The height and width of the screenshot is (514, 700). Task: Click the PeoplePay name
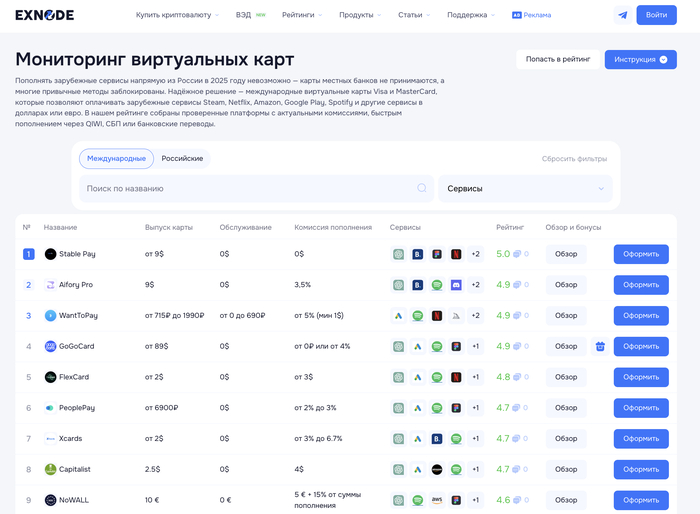pyautogui.click(x=77, y=408)
